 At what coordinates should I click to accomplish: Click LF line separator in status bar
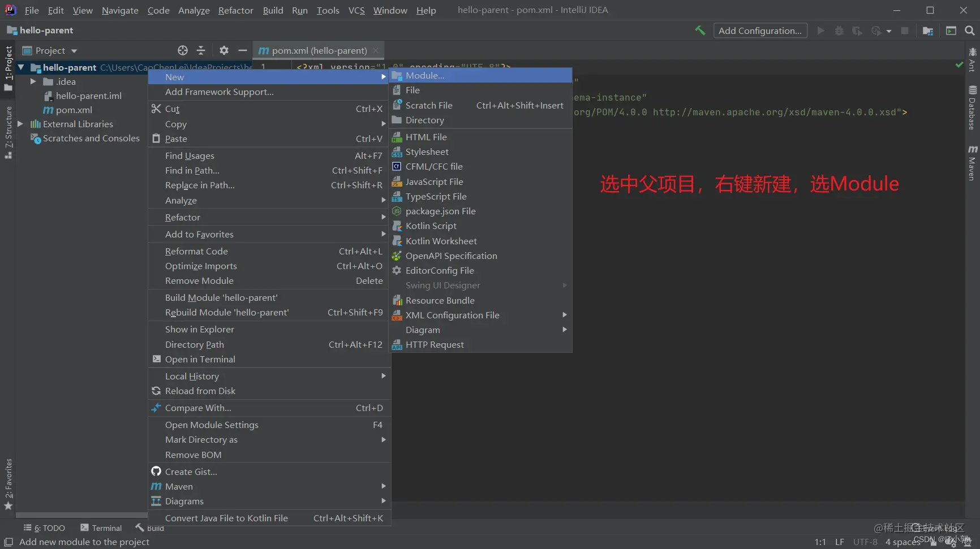tap(840, 542)
